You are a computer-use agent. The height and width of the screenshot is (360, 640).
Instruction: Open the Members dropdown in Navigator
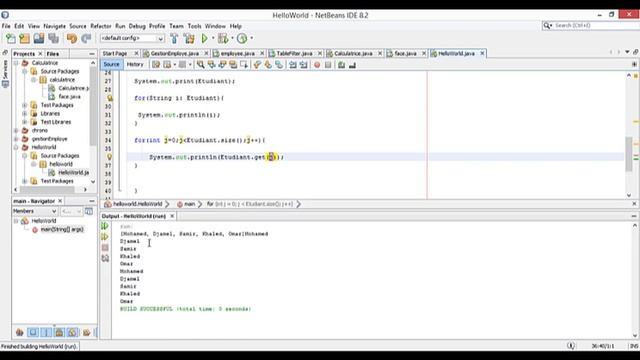(35, 211)
